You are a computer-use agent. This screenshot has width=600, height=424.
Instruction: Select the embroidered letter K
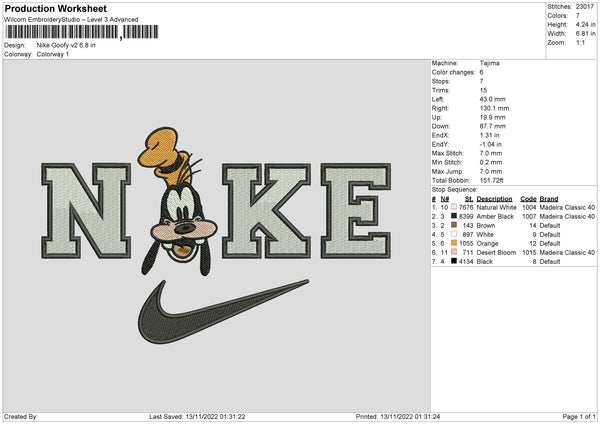pos(267,211)
